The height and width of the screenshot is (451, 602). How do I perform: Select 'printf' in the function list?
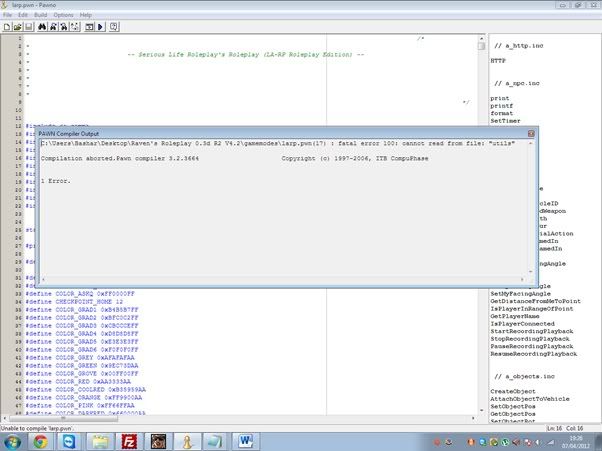(x=502, y=106)
